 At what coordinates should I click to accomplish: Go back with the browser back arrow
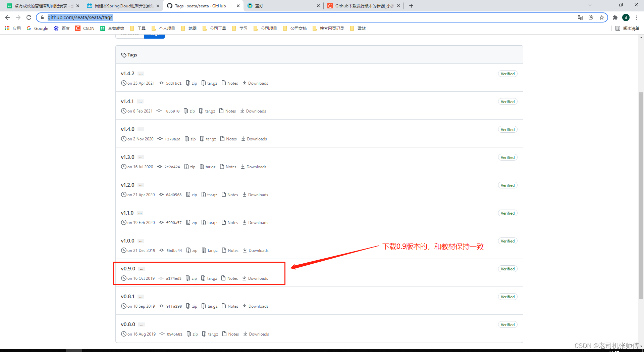7,17
